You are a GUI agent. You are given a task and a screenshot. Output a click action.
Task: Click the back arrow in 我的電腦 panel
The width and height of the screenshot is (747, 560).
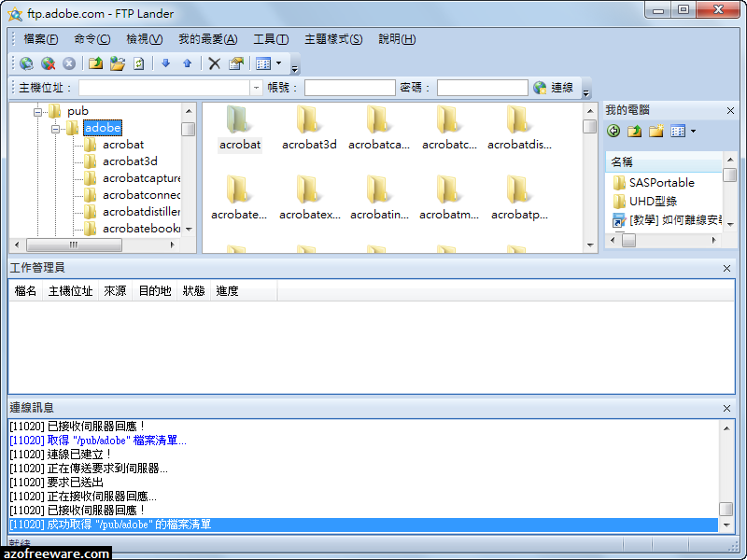click(x=613, y=131)
